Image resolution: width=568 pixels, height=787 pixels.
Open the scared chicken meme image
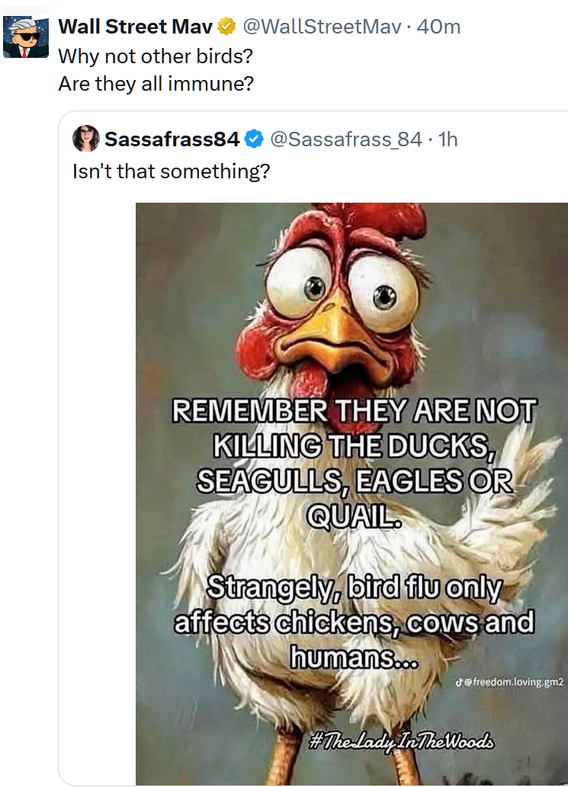(x=352, y=493)
